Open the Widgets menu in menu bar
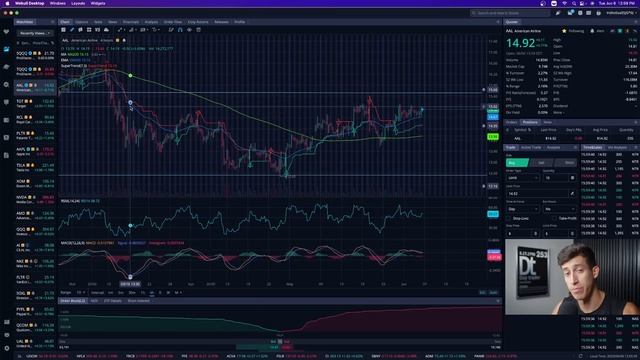The width and height of the screenshot is (640, 360). click(x=98, y=3)
